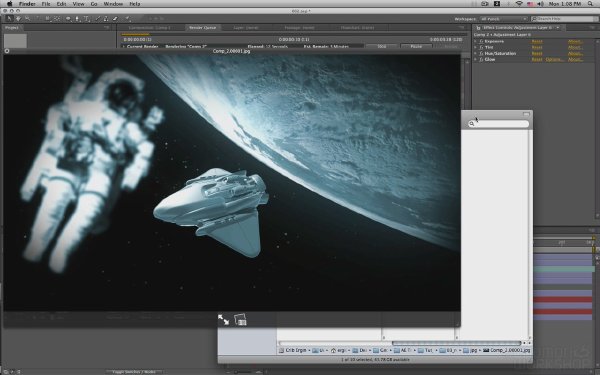Open the Workspace dropdown
Image resolution: width=600 pixels, height=375 pixels.
coord(504,19)
